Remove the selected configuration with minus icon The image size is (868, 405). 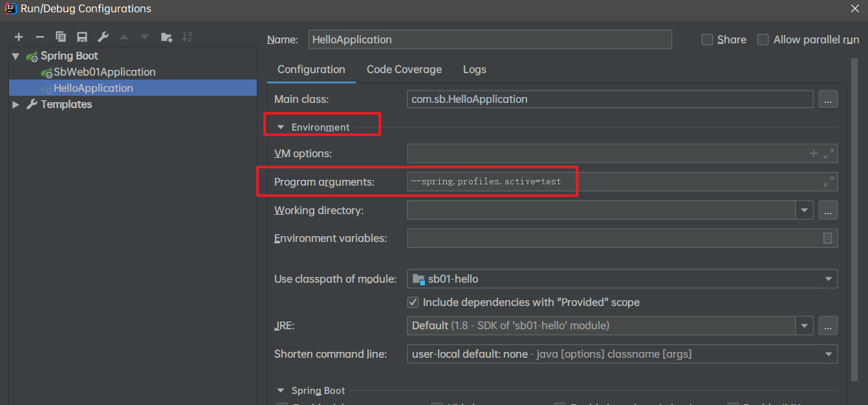40,37
